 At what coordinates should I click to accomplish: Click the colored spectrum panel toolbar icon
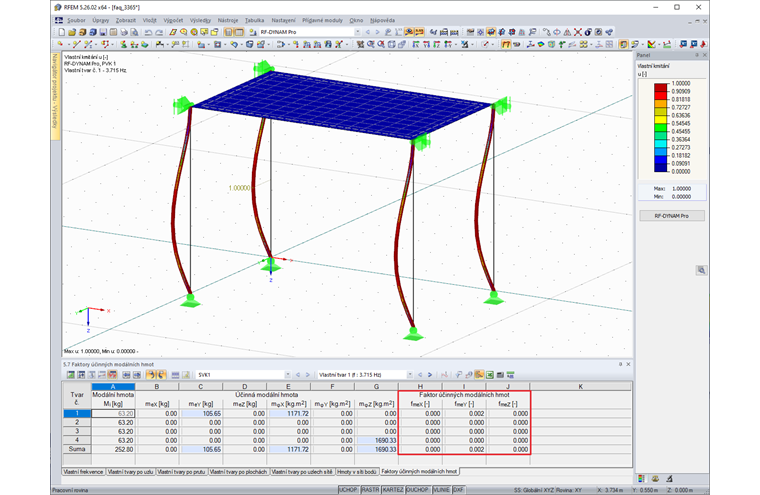tap(623, 44)
